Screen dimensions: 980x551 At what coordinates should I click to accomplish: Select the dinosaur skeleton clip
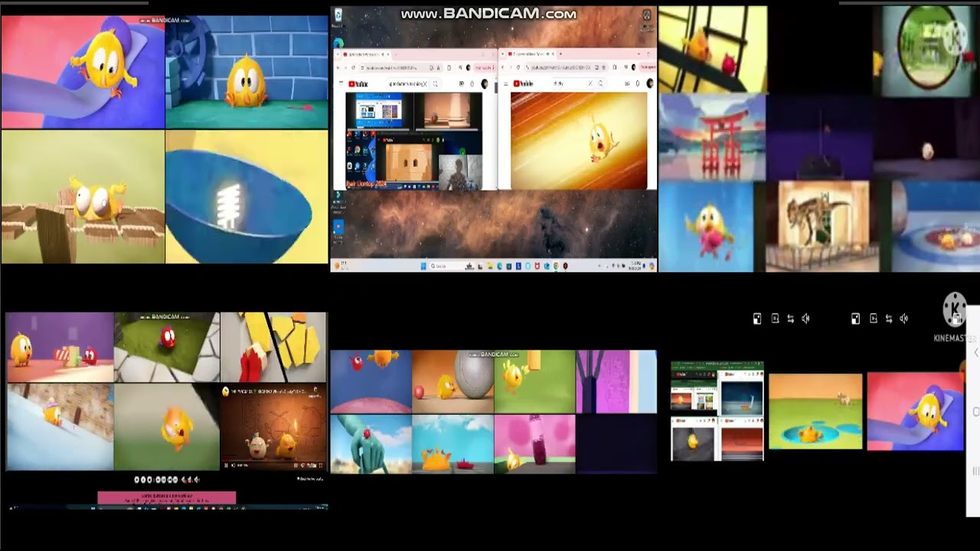tap(822, 227)
